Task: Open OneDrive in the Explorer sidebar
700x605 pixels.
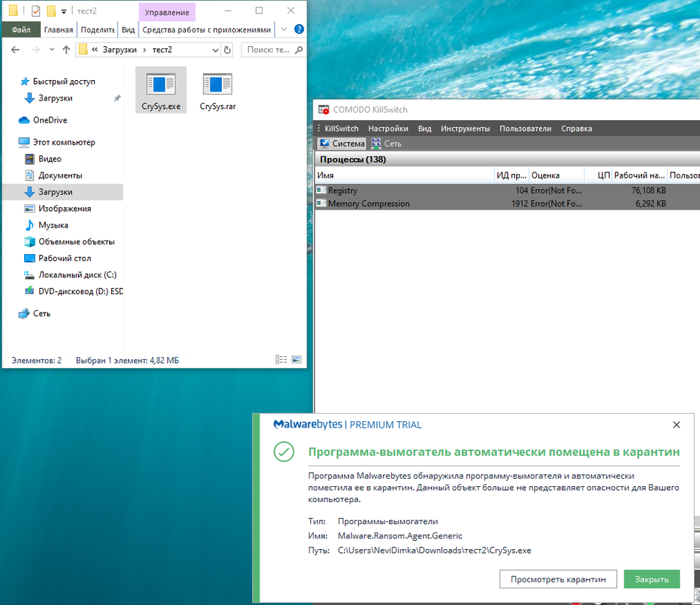Action: pos(43,120)
